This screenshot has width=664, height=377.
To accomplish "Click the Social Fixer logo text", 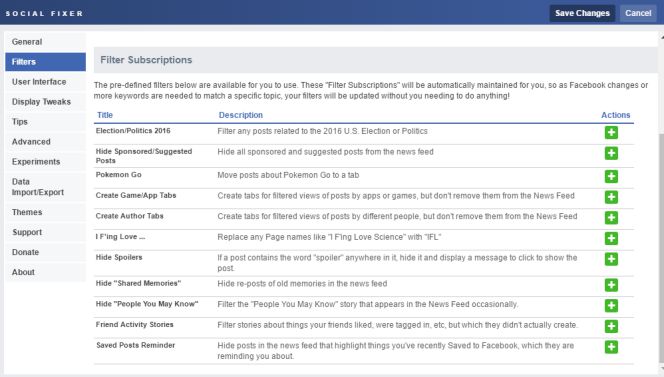I will point(44,14).
